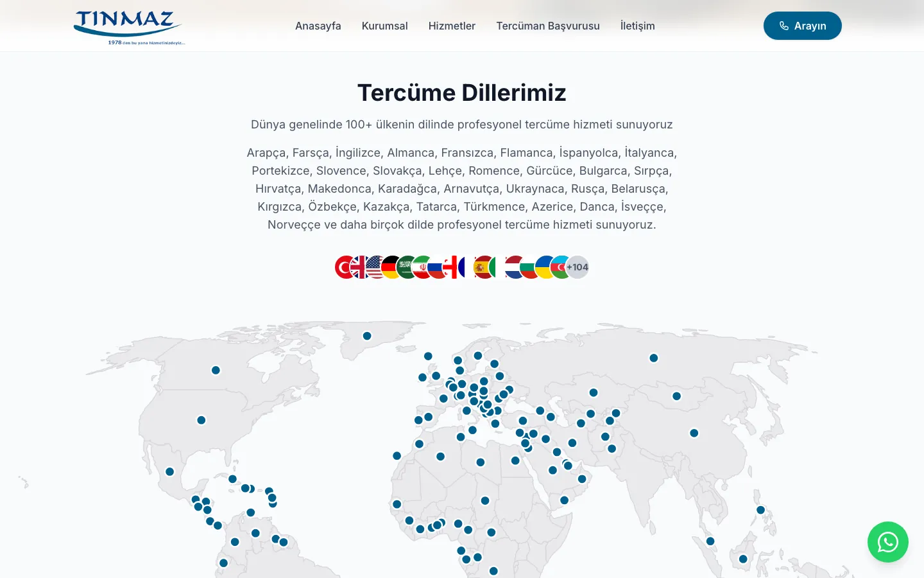
Task: Click the Mexico map dot
Action: (x=169, y=471)
